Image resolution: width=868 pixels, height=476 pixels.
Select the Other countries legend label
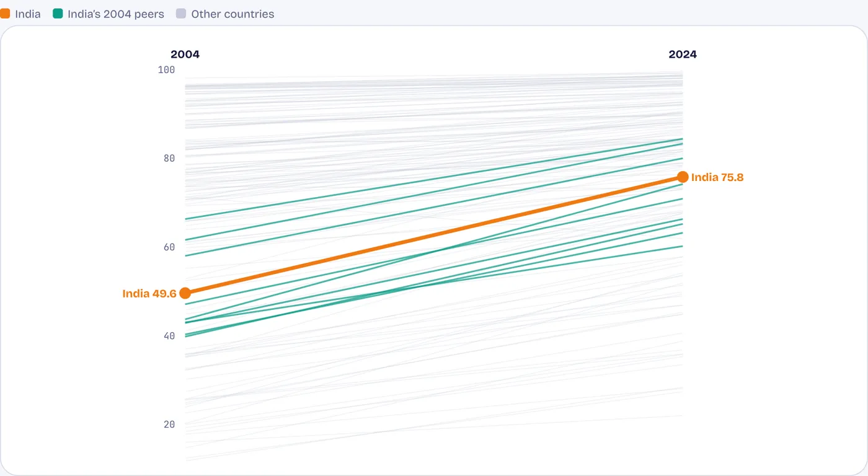pos(232,14)
